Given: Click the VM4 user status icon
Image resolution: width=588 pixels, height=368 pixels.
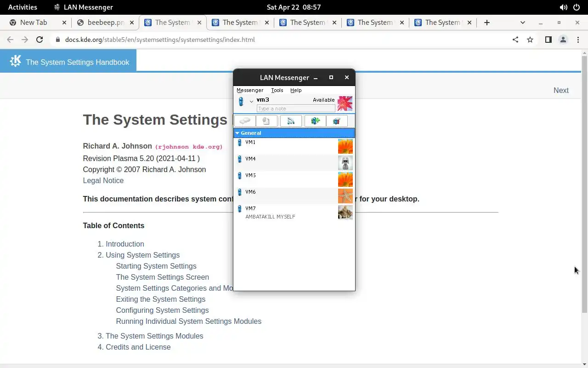Looking at the screenshot, I should pyautogui.click(x=239, y=159).
